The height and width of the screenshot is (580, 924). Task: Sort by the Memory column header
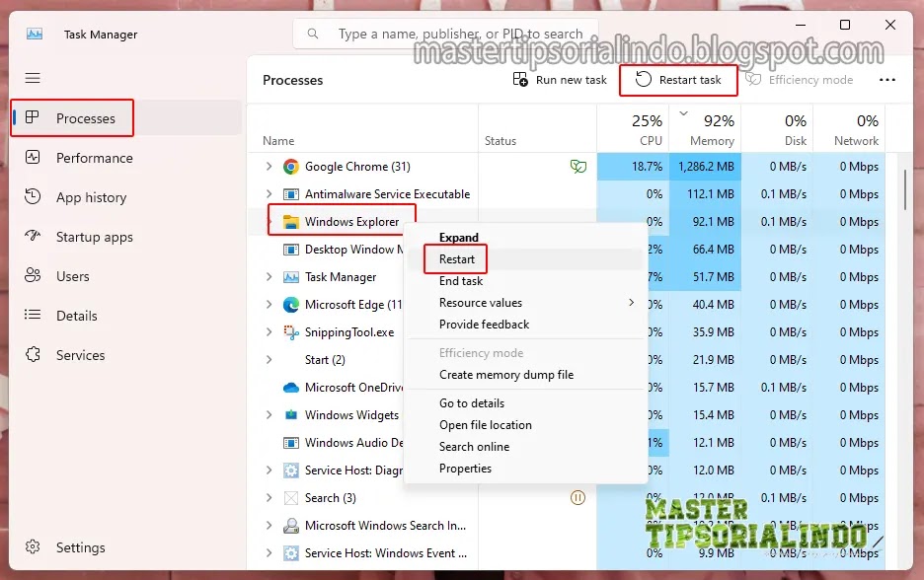pyautogui.click(x=705, y=129)
